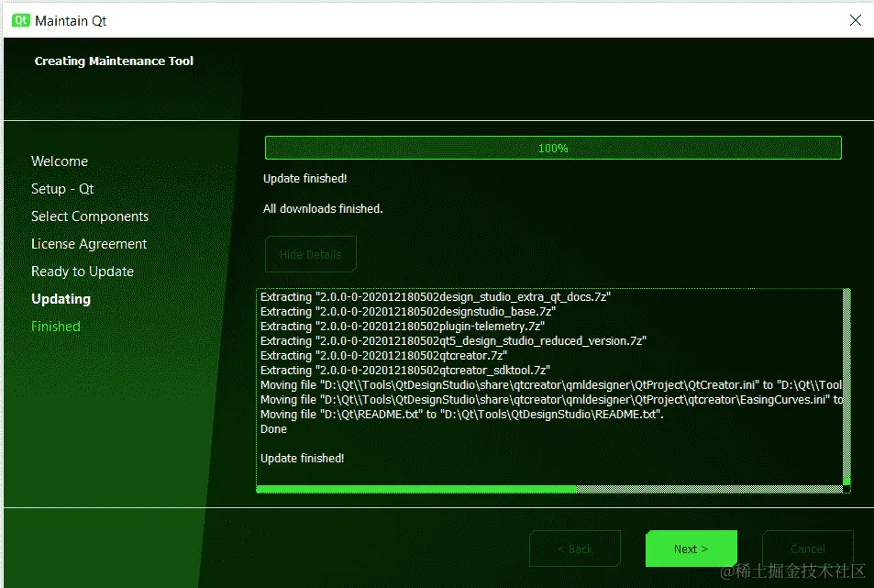Click the Moving file QtCreator.ini log line
Image resolution: width=874 pixels, height=588 pixels.
(551, 384)
